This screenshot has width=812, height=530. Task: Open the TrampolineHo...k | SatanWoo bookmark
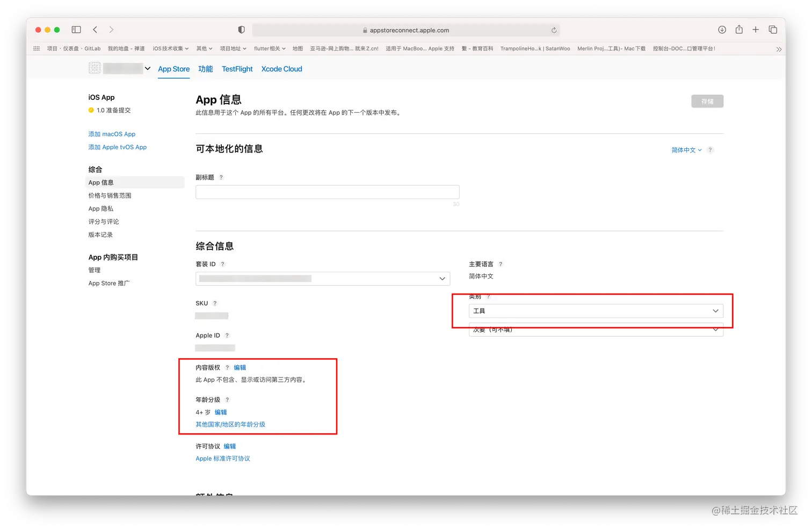coord(535,48)
